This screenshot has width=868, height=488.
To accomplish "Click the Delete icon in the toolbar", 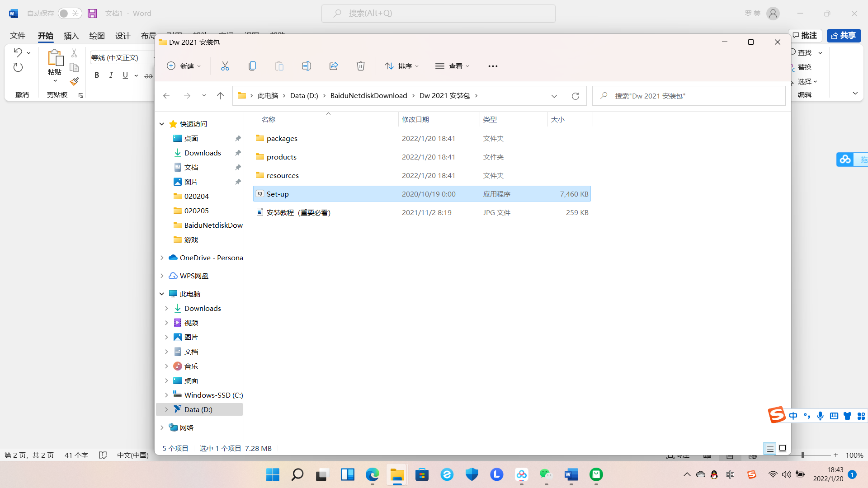I will (x=360, y=66).
